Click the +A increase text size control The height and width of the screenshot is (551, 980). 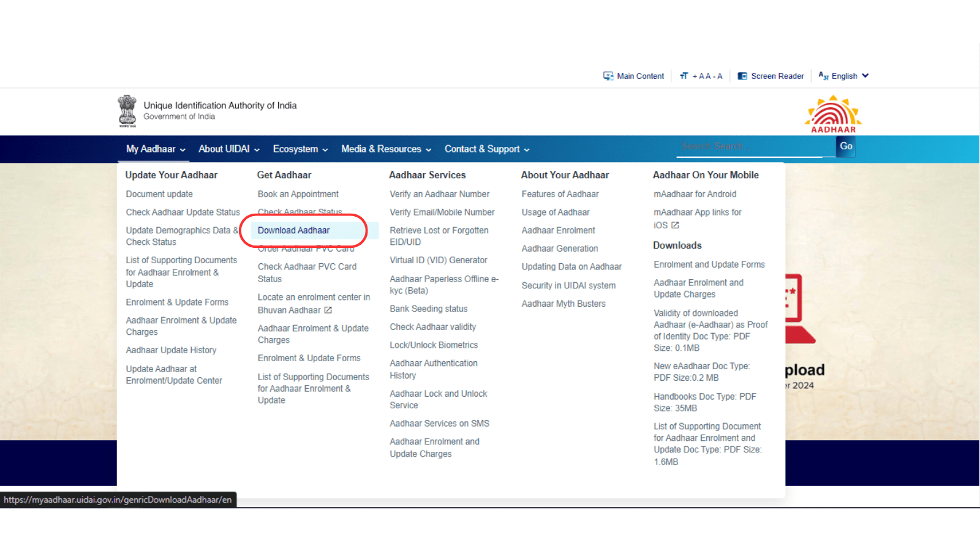tap(698, 76)
